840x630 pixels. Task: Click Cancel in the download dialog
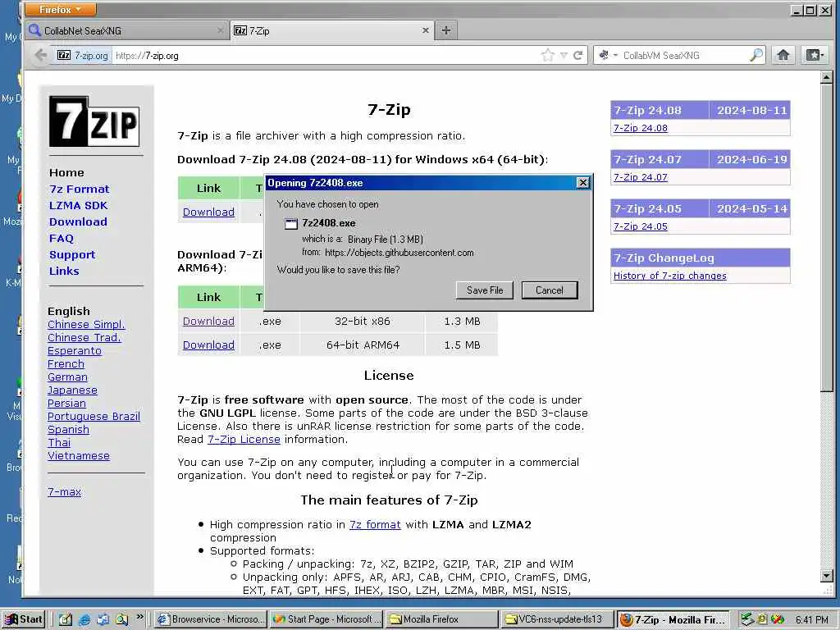click(x=550, y=290)
